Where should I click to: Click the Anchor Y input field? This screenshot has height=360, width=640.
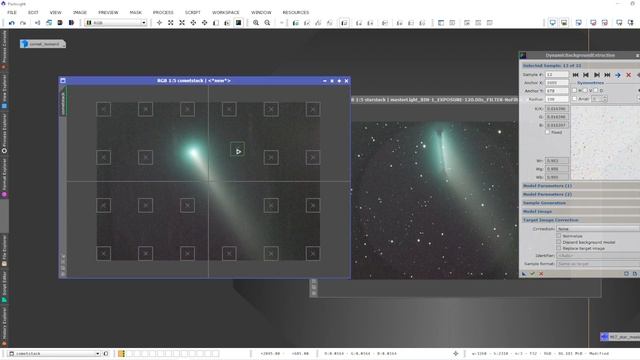[x=557, y=91]
